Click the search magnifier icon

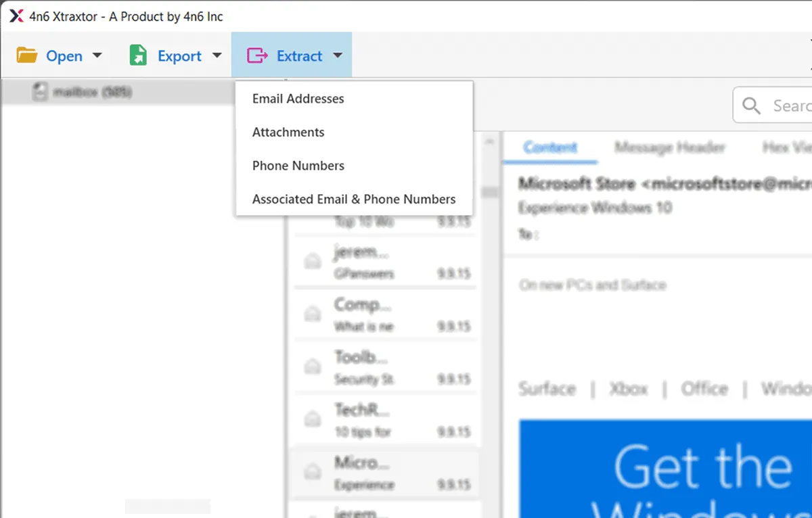tap(751, 105)
